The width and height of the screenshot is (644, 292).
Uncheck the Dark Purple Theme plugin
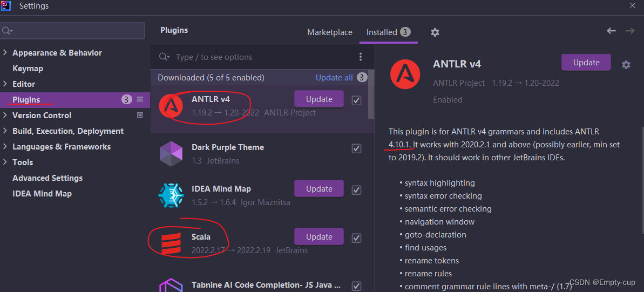tap(356, 148)
